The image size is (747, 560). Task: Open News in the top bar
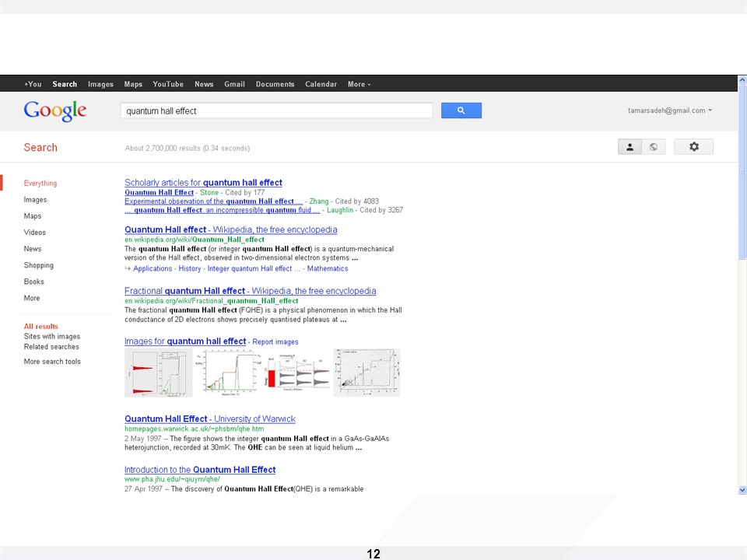point(204,84)
